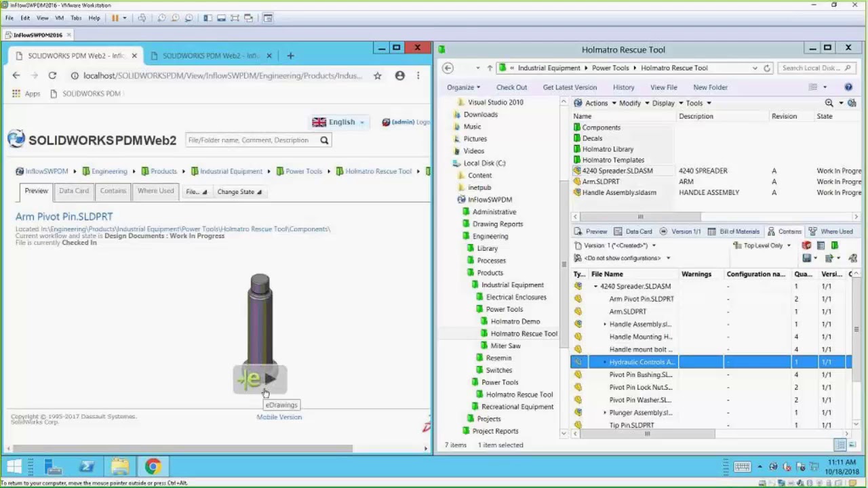868x488 pixels.
Task: Open the Chrome profile account icon
Action: point(400,76)
